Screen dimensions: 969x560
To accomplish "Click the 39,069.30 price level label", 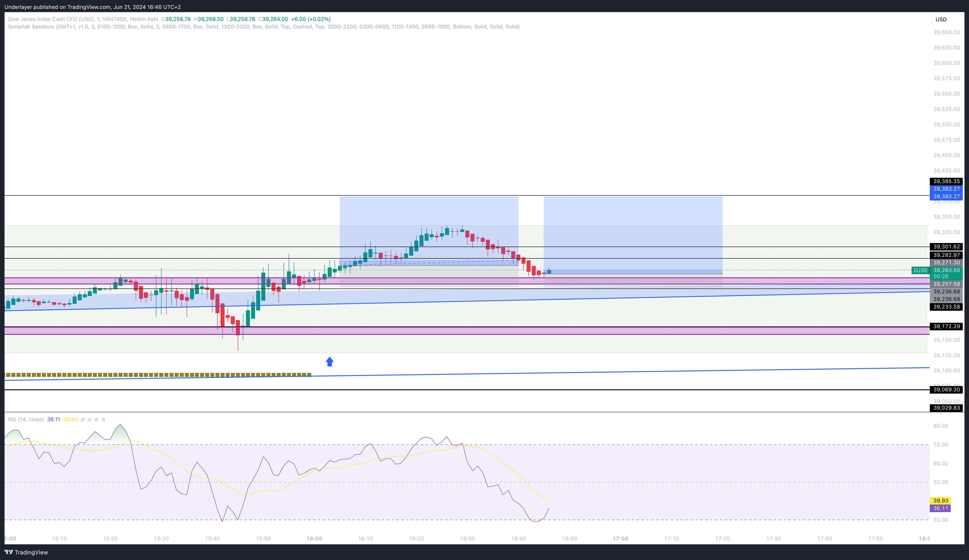I will pos(946,390).
